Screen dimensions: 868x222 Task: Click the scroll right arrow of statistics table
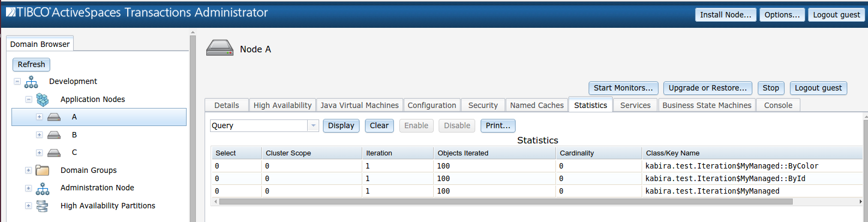pos(860,201)
